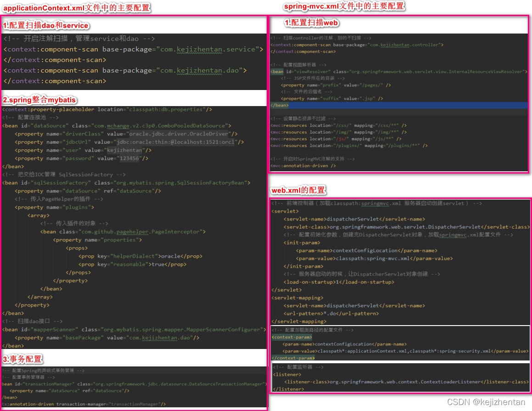Click the jdbcUrl property line
Image resolution: width=532 pixels, height=411 pixels.
[x=129, y=142]
